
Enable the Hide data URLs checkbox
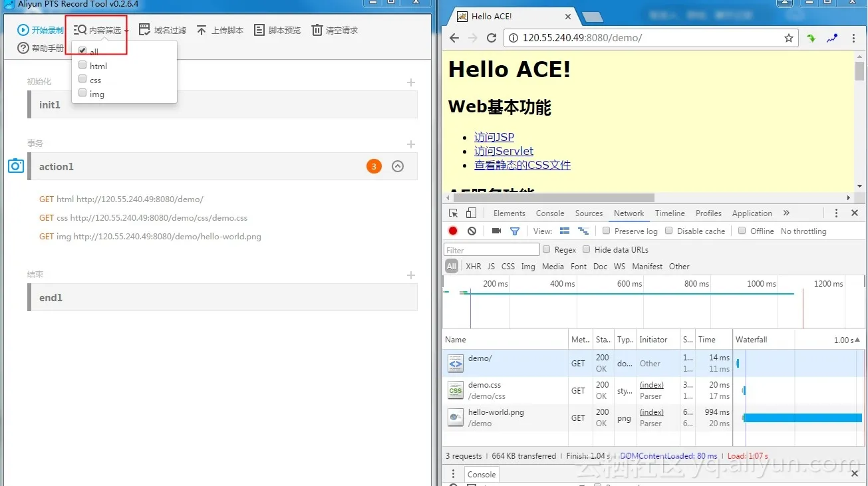(x=587, y=249)
